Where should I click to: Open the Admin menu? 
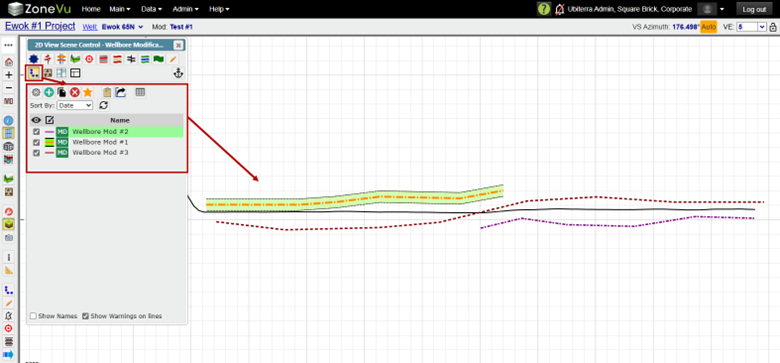(x=186, y=9)
